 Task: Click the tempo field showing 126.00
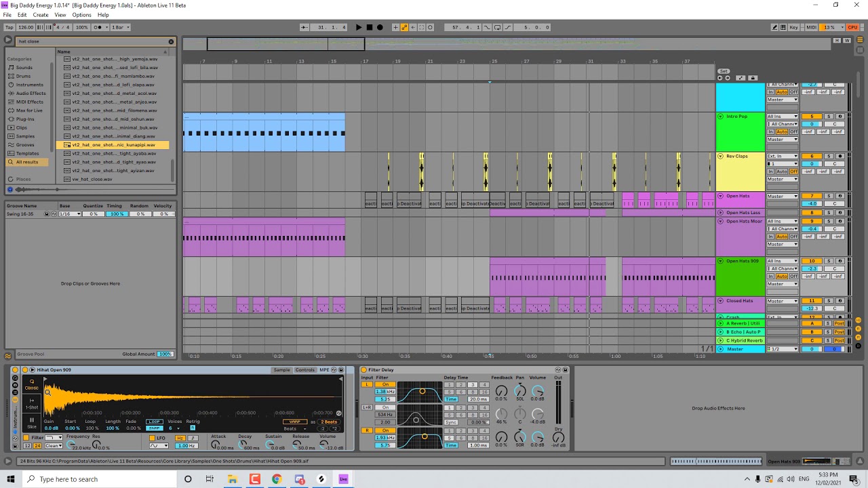[26, 27]
